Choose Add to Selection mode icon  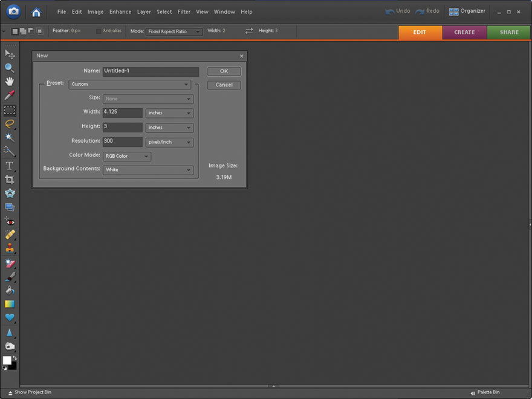click(23, 31)
